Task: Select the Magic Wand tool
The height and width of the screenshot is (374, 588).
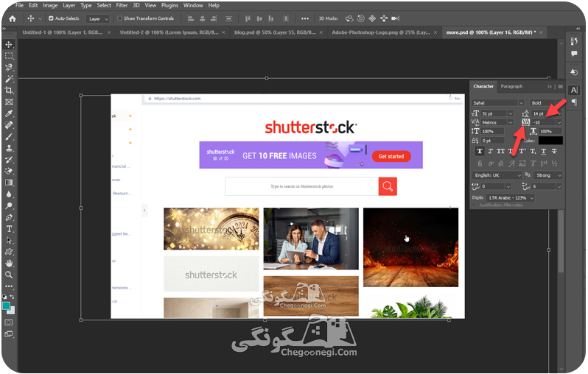Action: pyautogui.click(x=9, y=79)
